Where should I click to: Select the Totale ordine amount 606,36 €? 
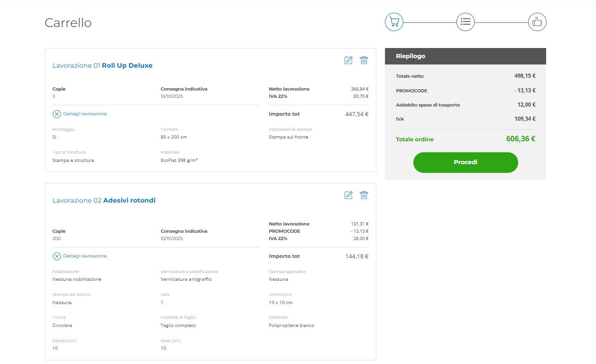click(x=520, y=139)
